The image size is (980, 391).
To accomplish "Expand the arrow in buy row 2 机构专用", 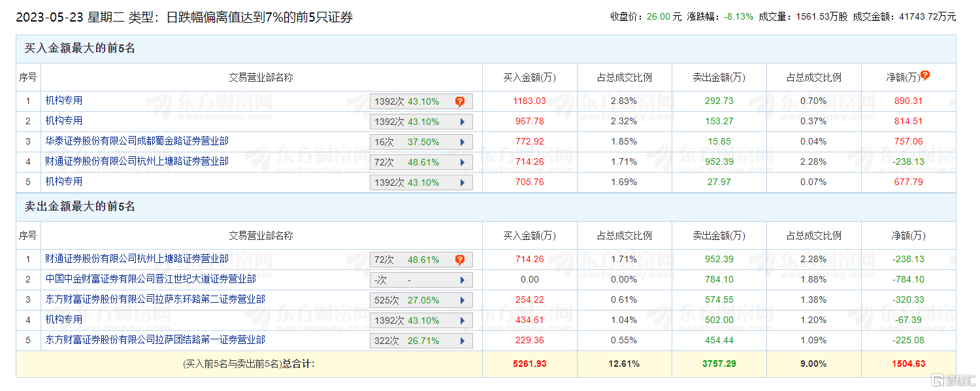I will tap(463, 122).
